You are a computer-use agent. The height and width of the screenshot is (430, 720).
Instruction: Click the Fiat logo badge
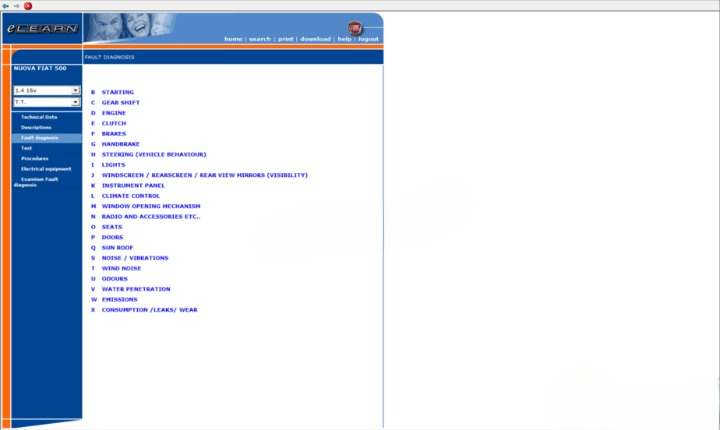(x=354, y=27)
